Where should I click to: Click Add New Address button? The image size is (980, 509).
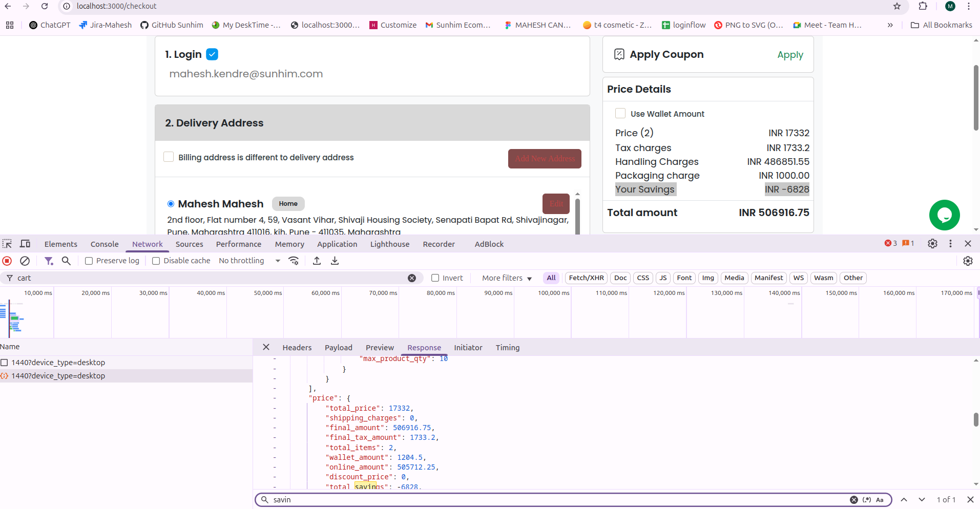[x=545, y=159]
